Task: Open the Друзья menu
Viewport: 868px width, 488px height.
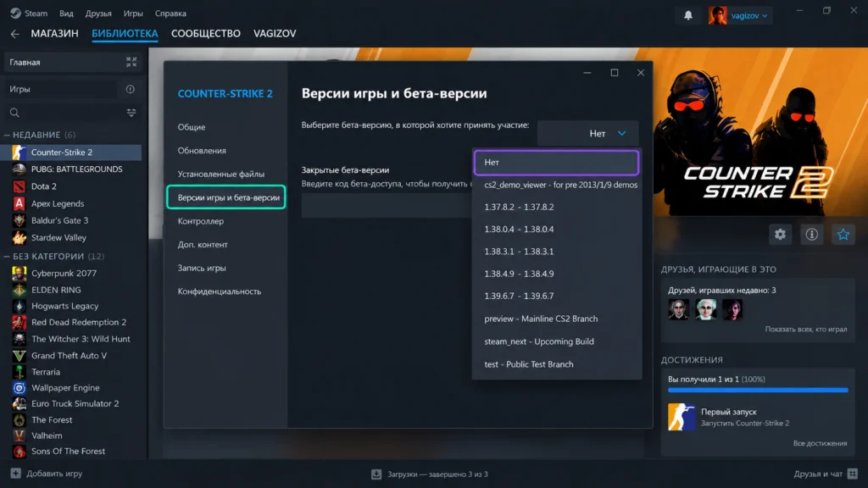Action: pyautogui.click(x=98, y=14)
